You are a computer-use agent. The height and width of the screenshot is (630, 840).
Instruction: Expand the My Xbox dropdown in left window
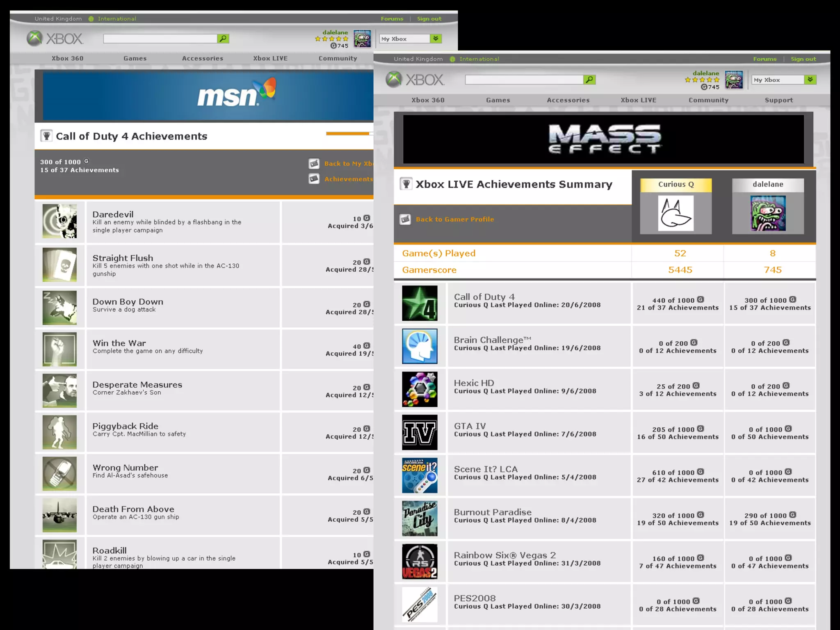tap(436, 39)
